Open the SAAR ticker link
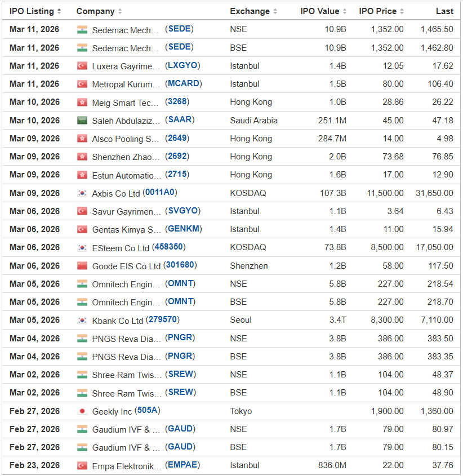This screenshot has width=463, height=476. (x=180, y=119)
